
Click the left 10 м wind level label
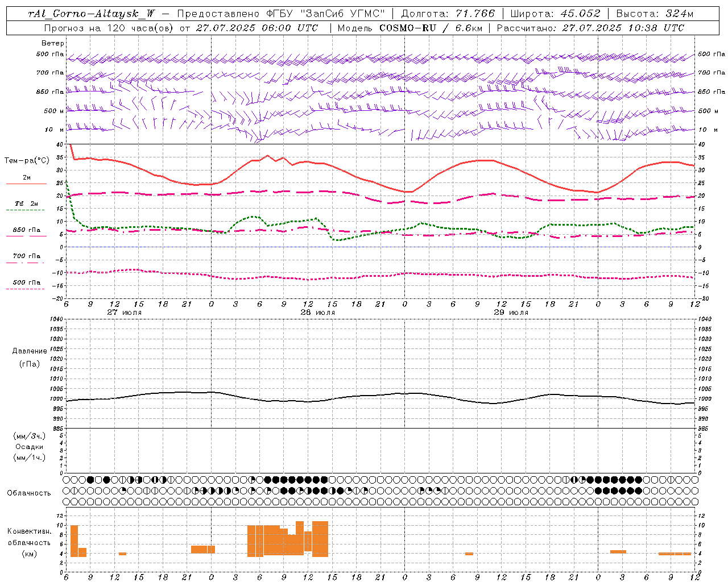[x=54, y=130]
